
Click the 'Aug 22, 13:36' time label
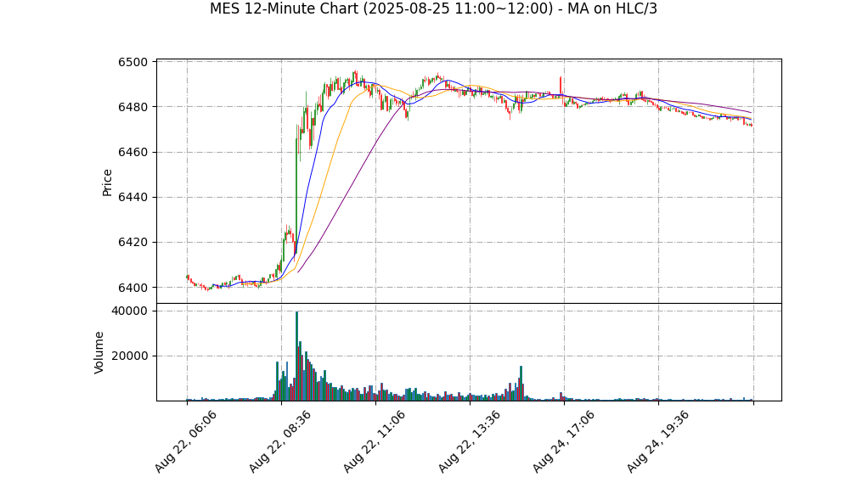pos(469,441)
